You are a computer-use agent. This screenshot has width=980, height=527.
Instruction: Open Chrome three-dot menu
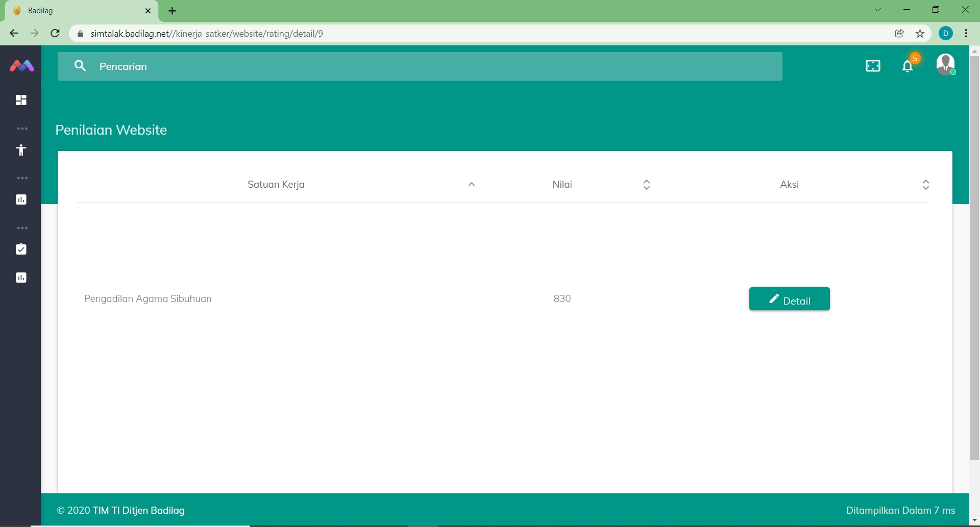[966, 34]
